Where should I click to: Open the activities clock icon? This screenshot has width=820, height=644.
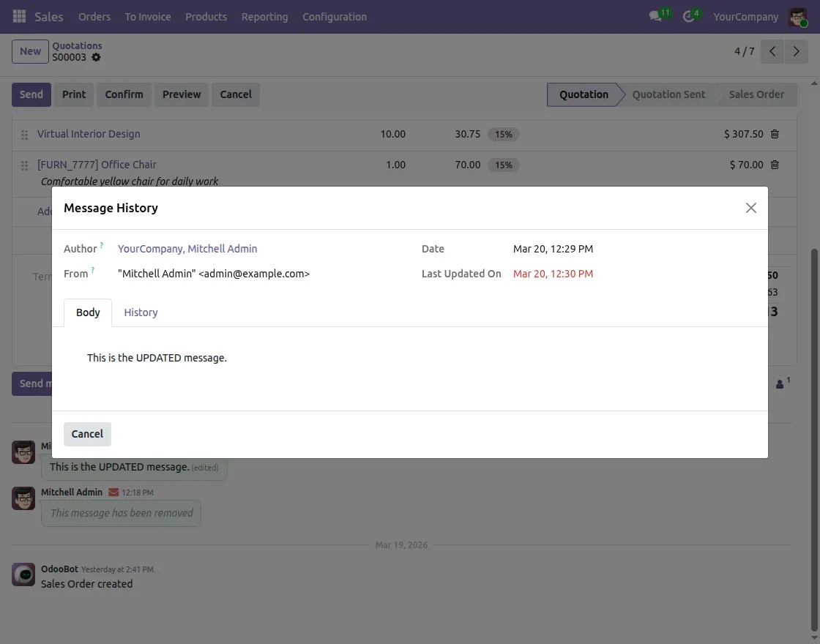click(688, 16)
